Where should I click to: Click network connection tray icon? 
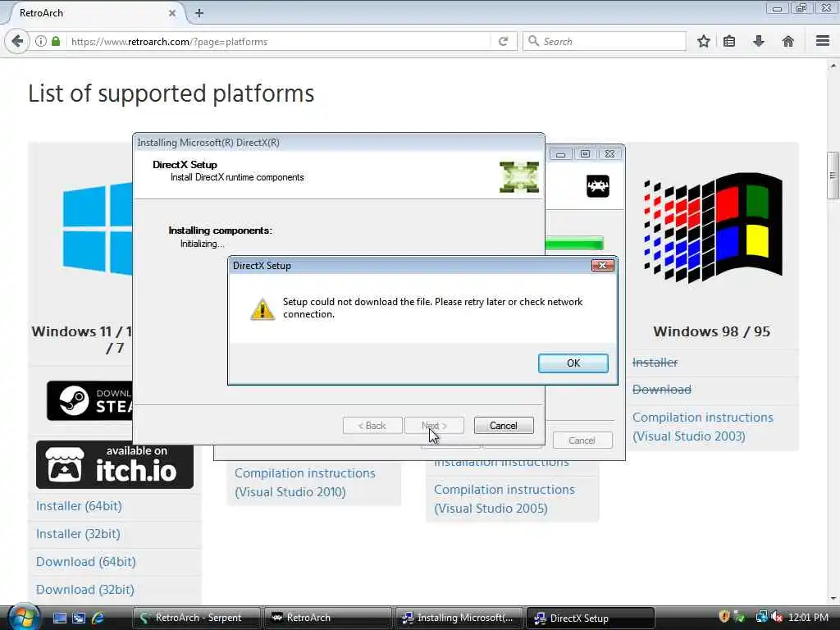(x=761, y=617)
